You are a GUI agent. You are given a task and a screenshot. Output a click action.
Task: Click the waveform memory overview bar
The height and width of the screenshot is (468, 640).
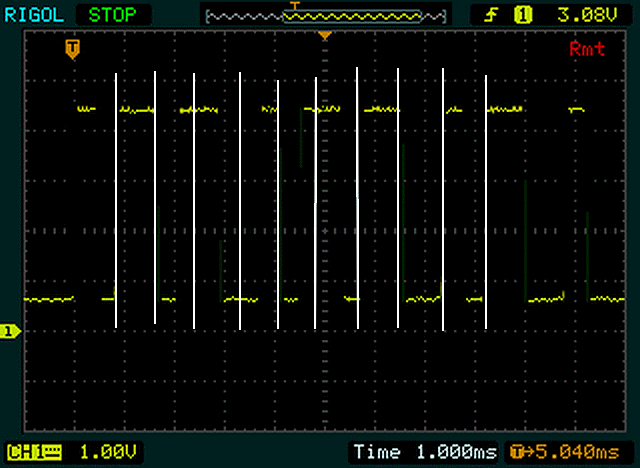pos(326,17)
